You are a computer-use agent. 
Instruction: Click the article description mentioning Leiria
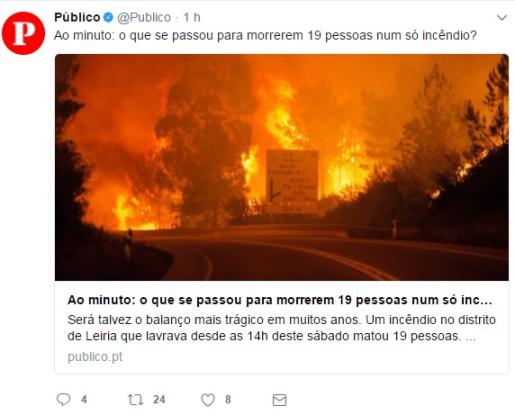(x=281, y=328)
